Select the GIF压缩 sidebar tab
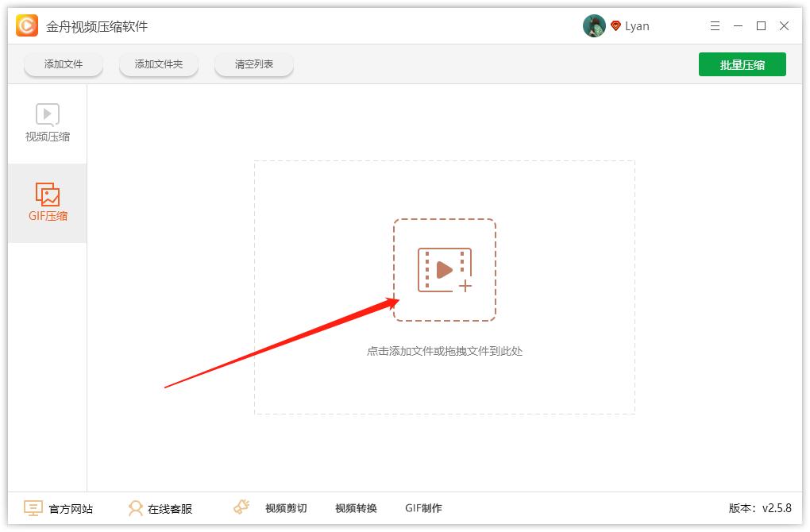The width and height of the screenshot is (810, 532). click(x=48, y=202)
